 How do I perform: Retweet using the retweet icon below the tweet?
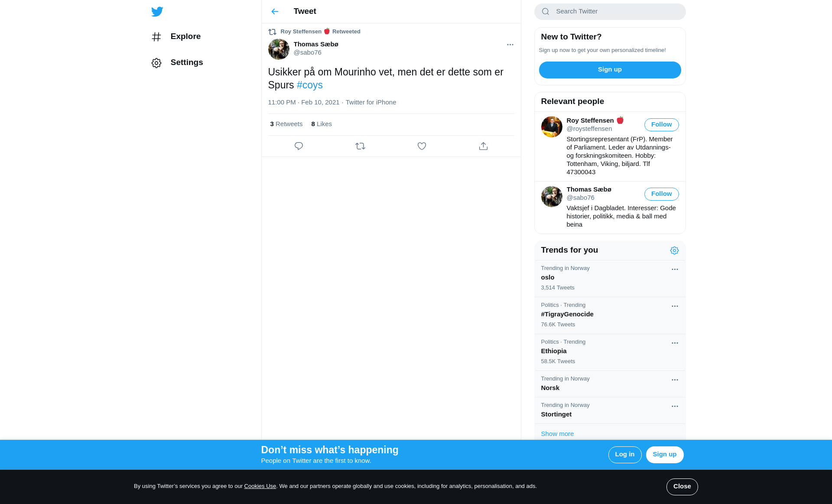coord(360,146)
